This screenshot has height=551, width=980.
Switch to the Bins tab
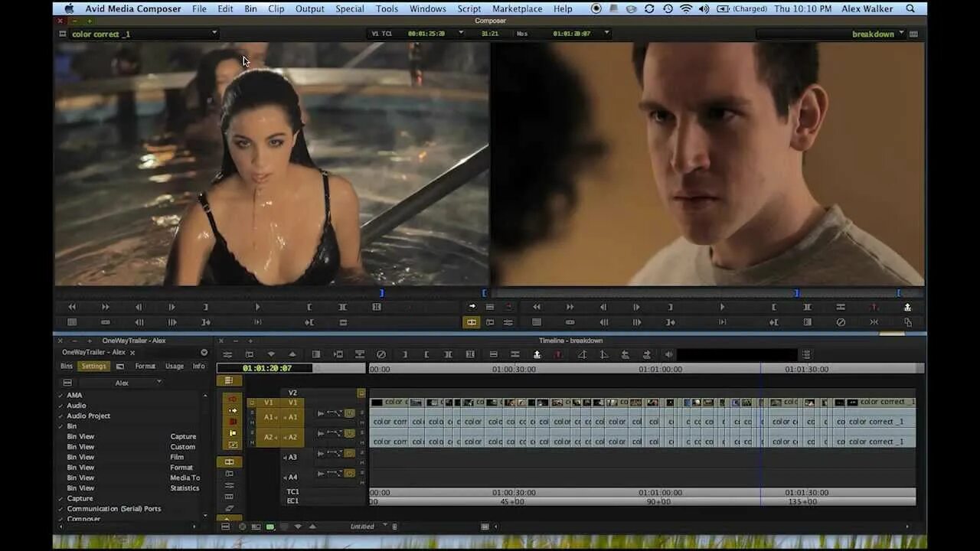point(67,366)
